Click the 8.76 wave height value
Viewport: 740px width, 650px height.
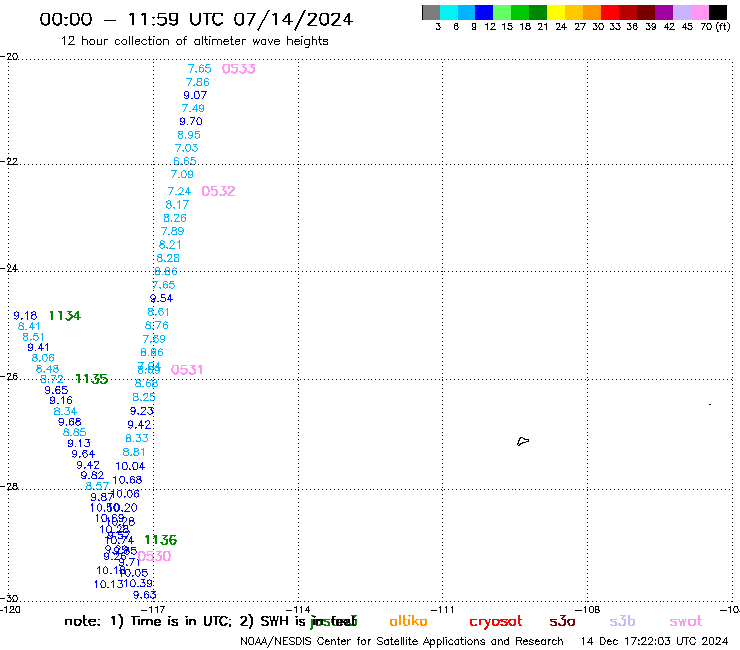pyautogui.click(x=157, y=325)
